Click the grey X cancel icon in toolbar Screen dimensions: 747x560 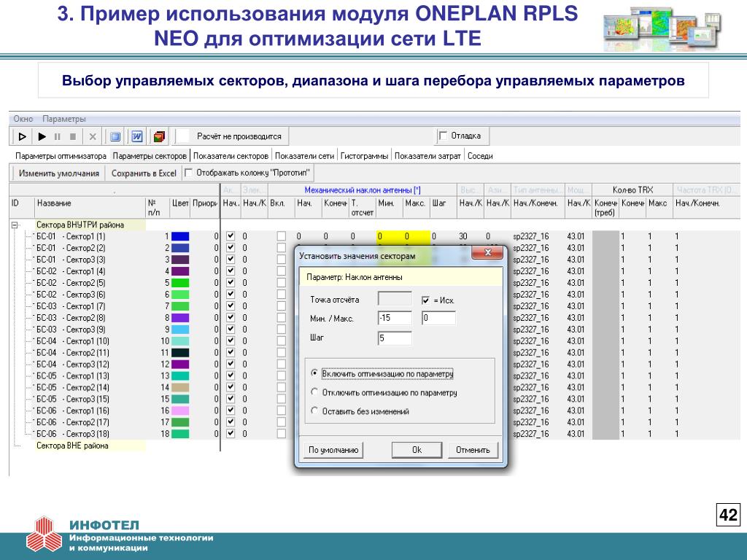click(93, 136)
